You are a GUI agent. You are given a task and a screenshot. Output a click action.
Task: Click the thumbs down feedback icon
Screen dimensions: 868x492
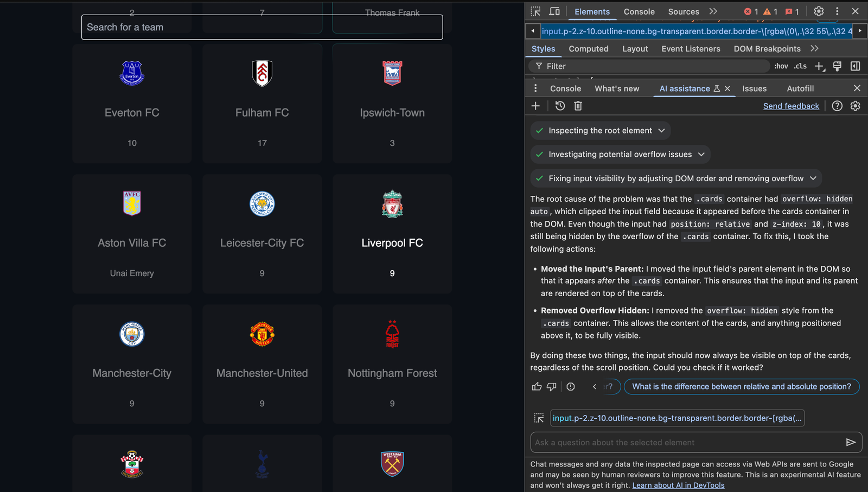point(552,387)
